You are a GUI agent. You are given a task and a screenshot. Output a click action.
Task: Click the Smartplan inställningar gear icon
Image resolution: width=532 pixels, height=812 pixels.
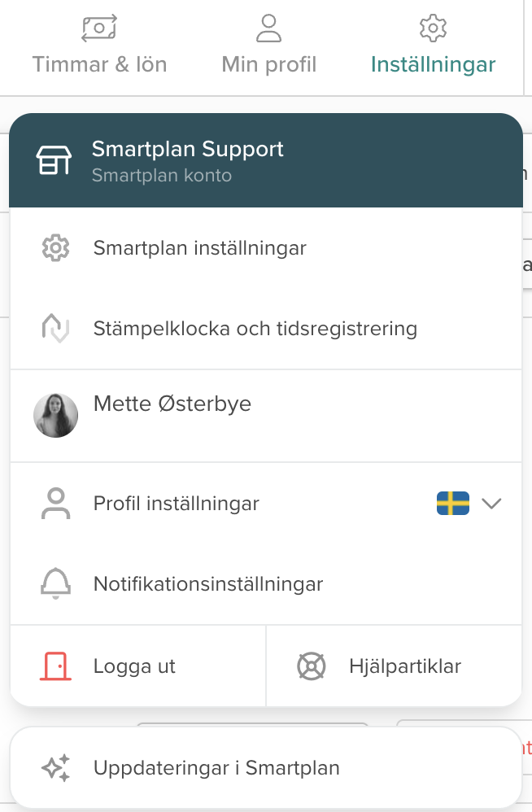coord(56,248)
